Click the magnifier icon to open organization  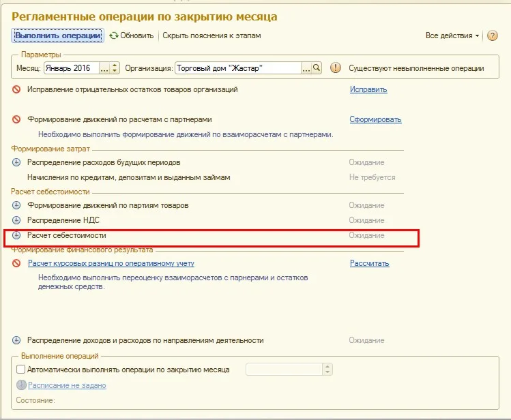317,68
